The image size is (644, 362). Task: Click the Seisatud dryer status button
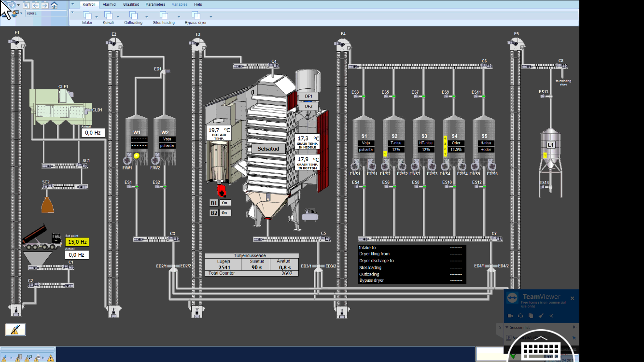click(x=268, y=149)
